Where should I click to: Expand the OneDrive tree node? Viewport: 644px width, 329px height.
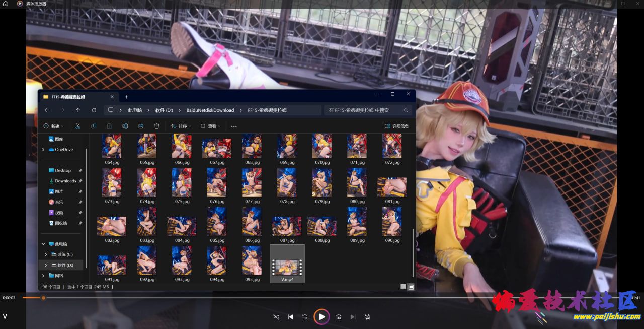43,150
